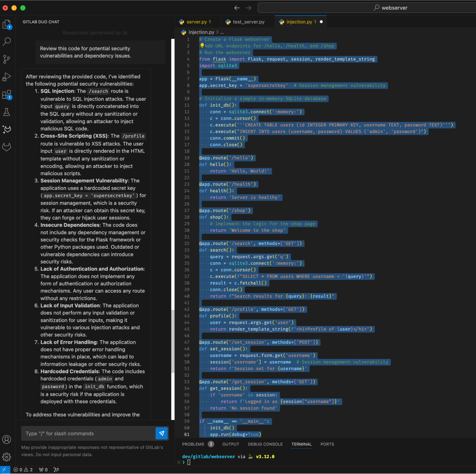
Task: Click the webserver command center search box
Action: (x=367, y=8)
